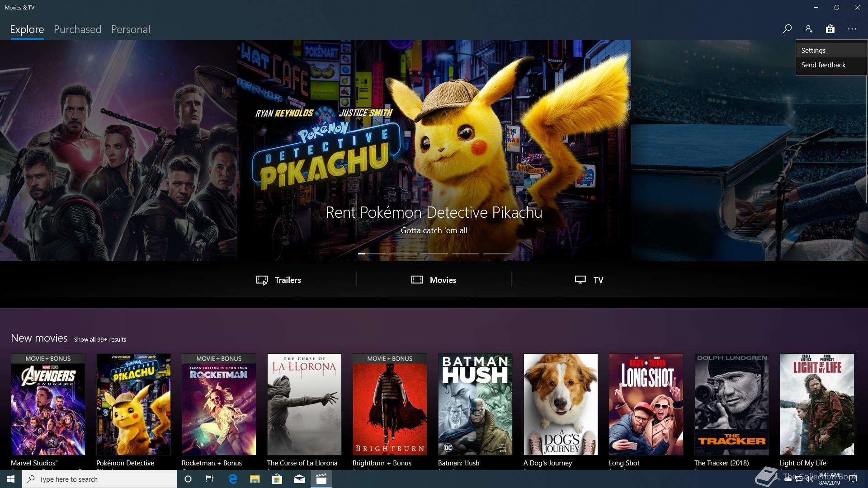Open the Store shopping bag icon
Image resolution: width=868 pixels, height=488 pixels.
pyautogui.click(x=830, y=29)
